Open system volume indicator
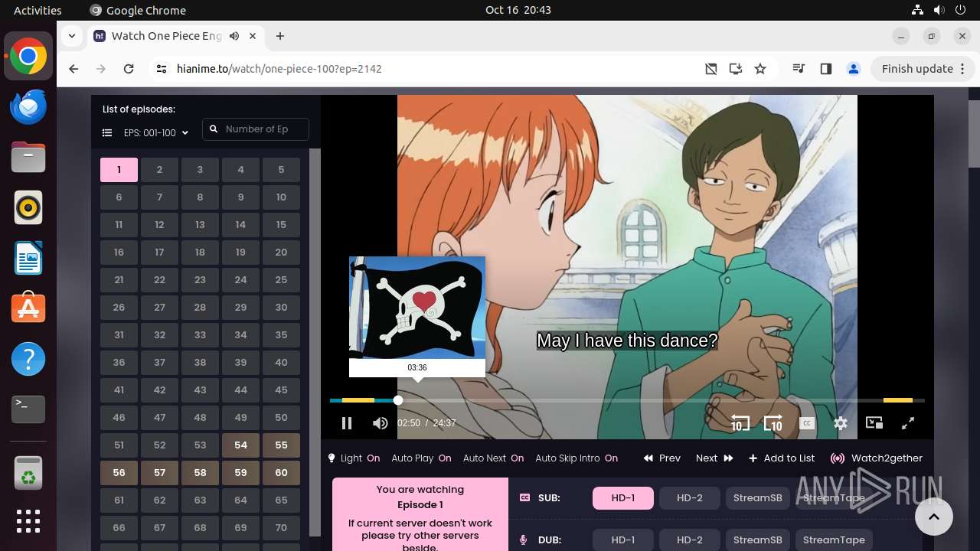 (x=939, y=10)
